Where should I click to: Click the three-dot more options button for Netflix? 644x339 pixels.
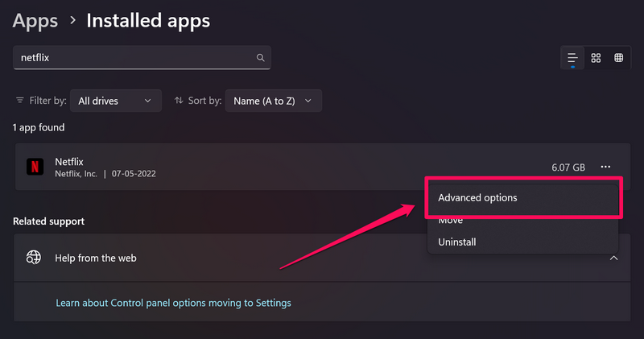(605, 167)
